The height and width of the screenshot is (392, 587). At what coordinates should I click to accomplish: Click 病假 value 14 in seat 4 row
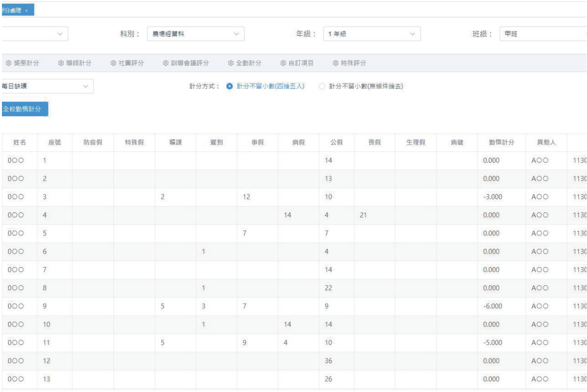click(288, 216)
